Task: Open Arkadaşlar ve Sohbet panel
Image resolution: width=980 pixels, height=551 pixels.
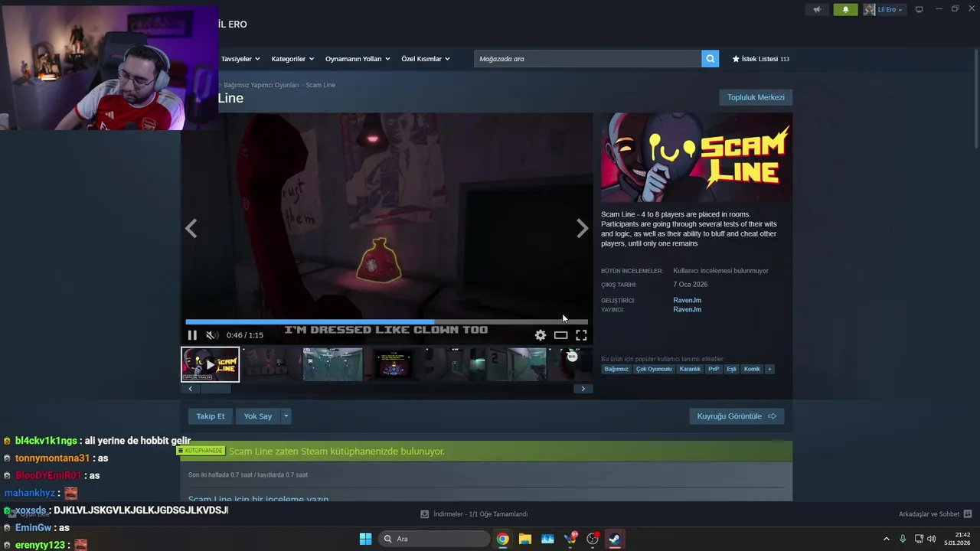Action: tap(935, 514)
